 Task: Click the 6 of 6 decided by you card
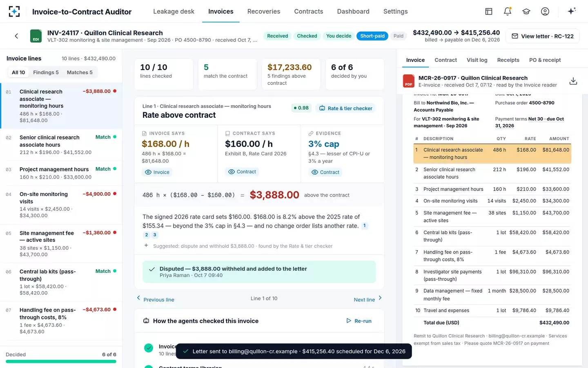tap(355, 74)
